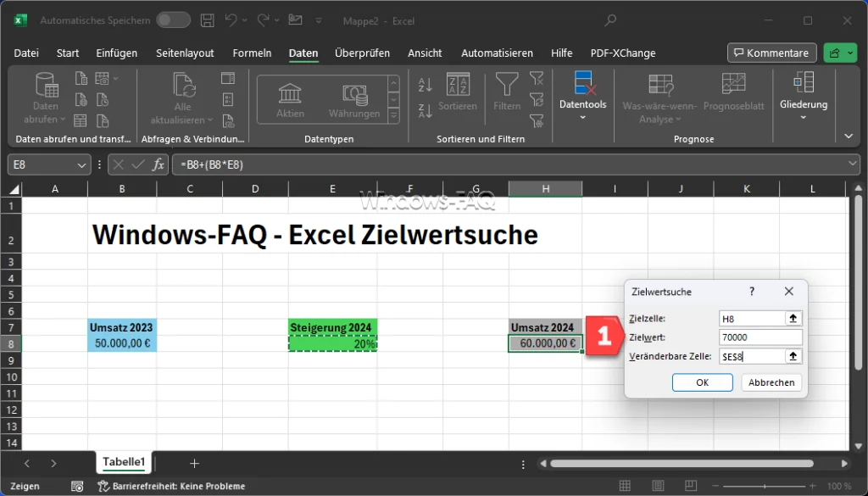Click the Kommentare button
Image resolution: width=868 pixels, height=496 pixels.
click(771, 53)
